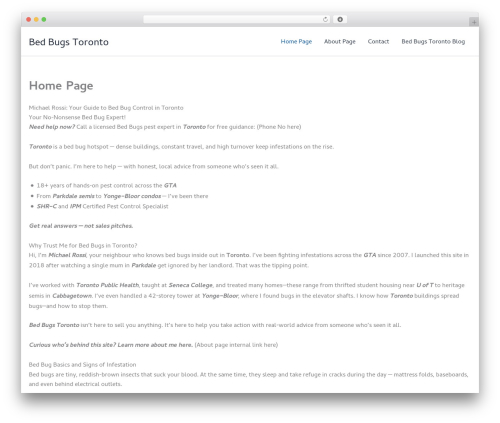Click 'Bed Bug Basics and Signs of Infestation'
The width and height of the screenshot is (500, 423).
point(82,365)
